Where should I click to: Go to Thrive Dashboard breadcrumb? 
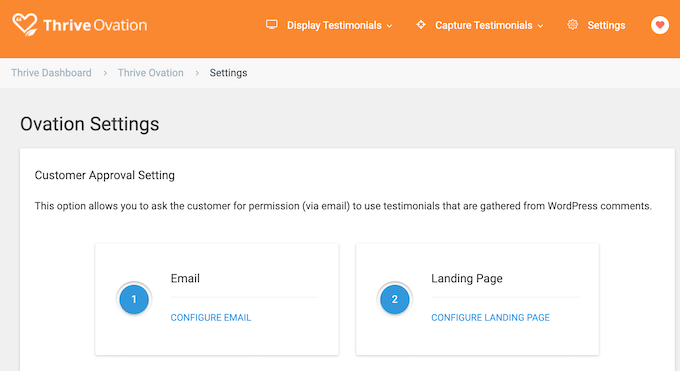coord(51,73)
